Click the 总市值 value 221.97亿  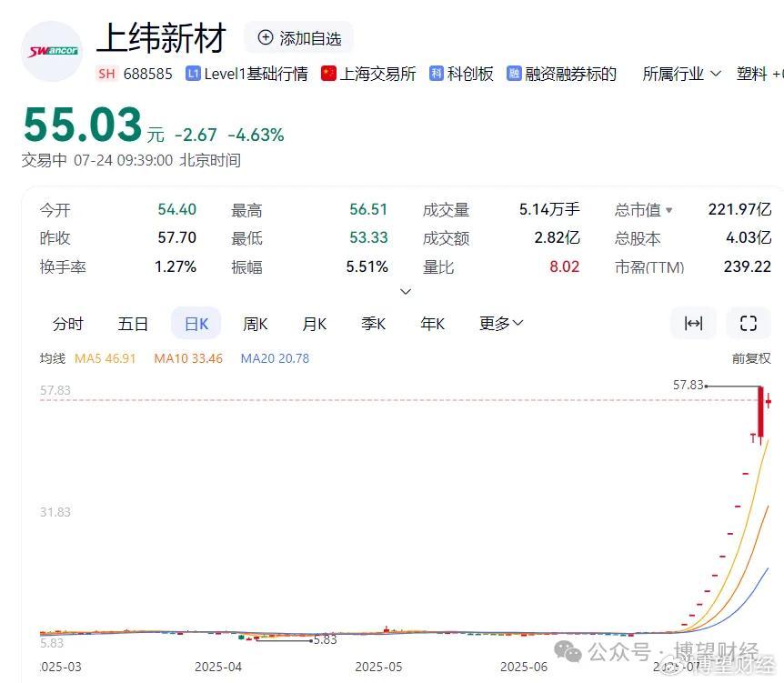[739, 209]
